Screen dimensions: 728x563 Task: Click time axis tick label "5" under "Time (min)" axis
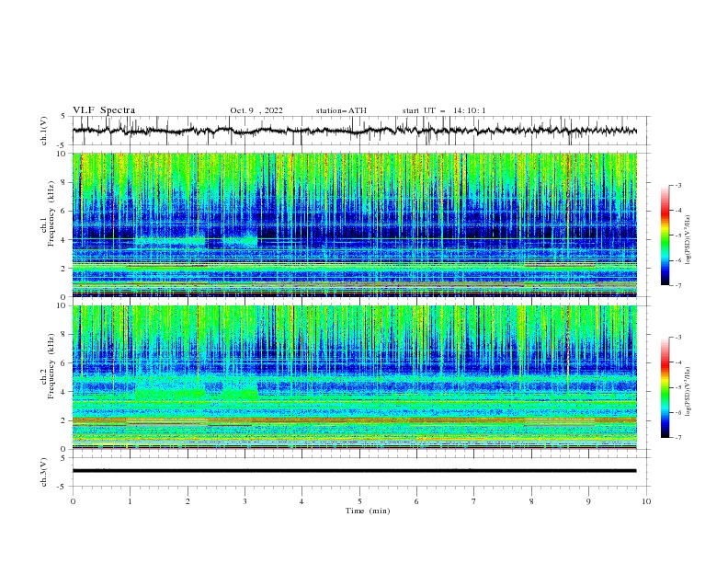pyautogui.click(x=359, y=501)
